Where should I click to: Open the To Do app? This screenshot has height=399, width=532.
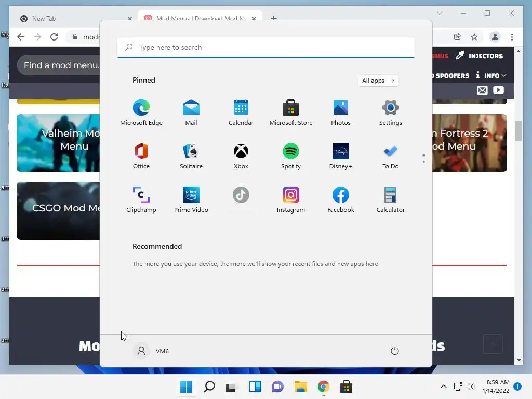point(391,156)
